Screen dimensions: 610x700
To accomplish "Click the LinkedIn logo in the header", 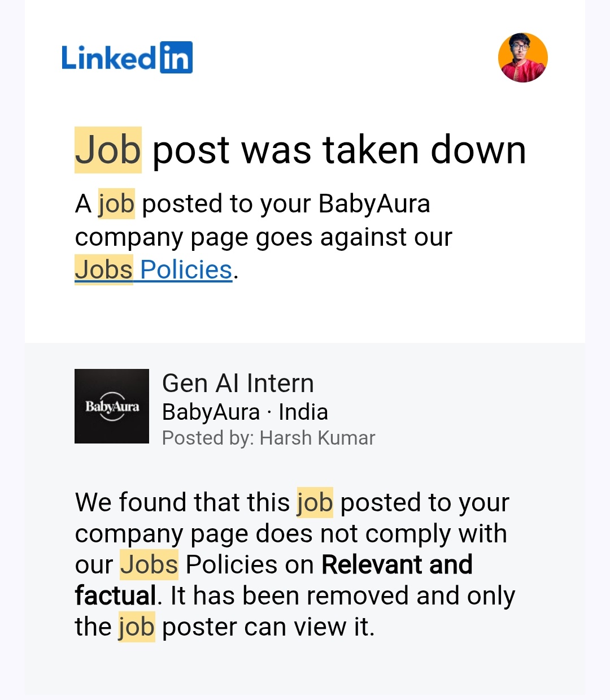I will click(x=127, y=58).
